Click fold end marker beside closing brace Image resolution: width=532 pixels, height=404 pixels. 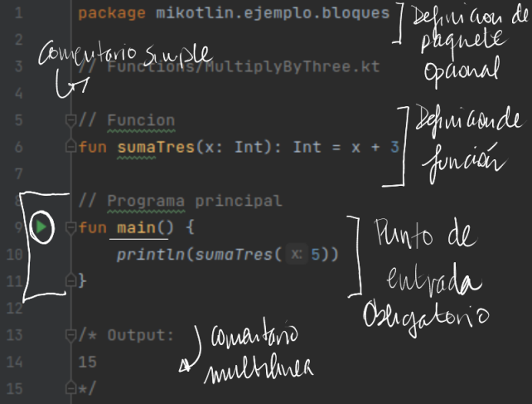coord(70,280)
